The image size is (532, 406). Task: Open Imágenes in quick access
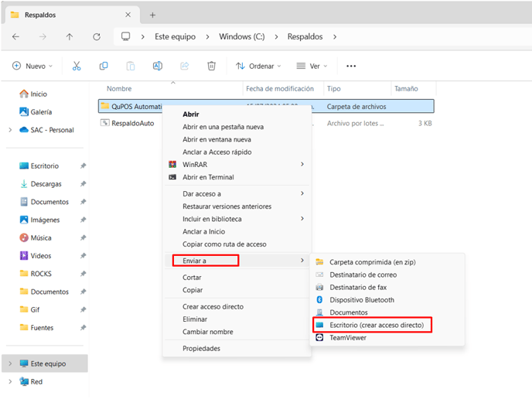(x=39, y=220)
